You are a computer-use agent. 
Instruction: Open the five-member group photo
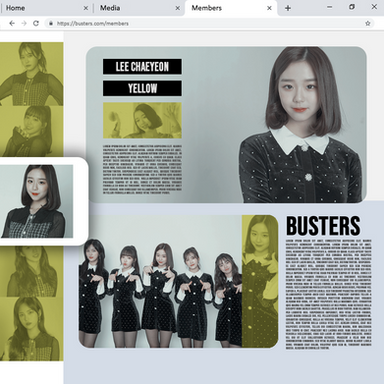coord(160,282)
